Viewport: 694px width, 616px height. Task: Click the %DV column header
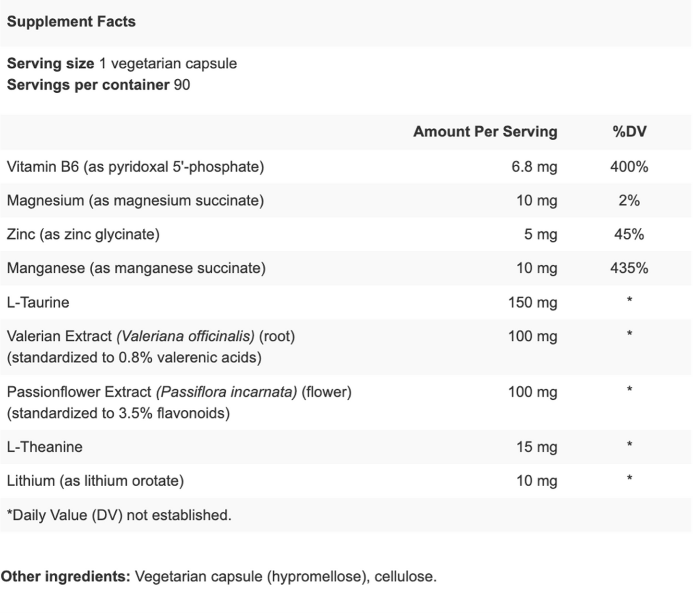[629, 132]
